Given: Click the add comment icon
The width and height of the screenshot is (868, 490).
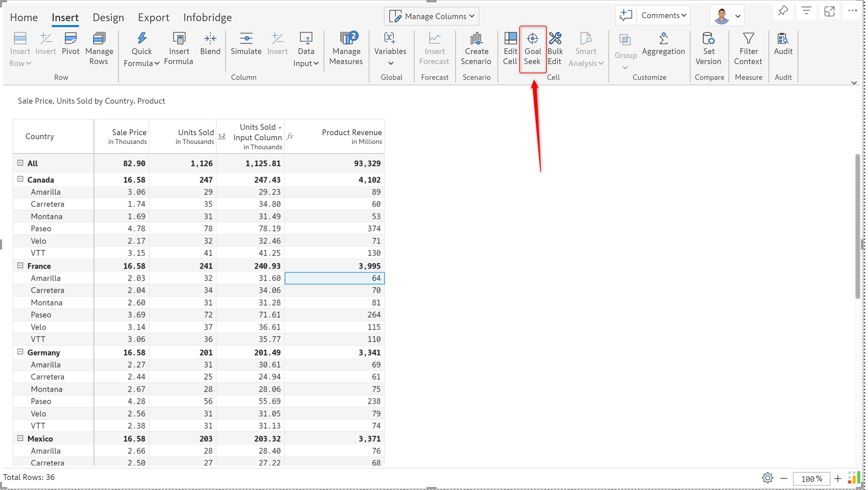Looking at the screenshot, I should point(626,15).
